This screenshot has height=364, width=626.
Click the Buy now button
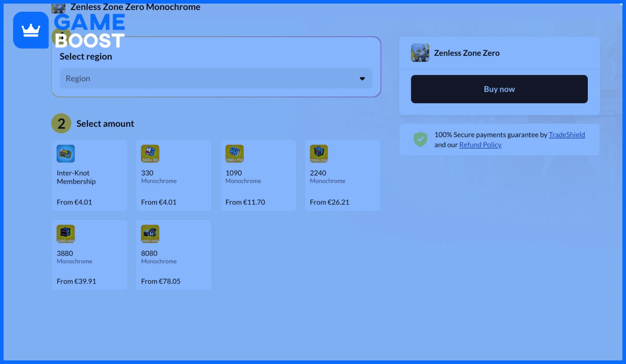[499, 89]
